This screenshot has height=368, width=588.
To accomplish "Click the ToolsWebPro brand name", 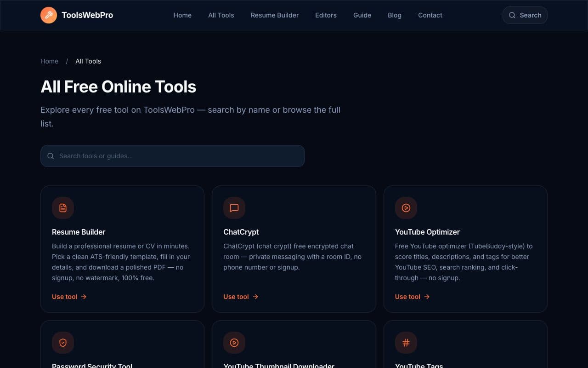I will click(87, 15).
